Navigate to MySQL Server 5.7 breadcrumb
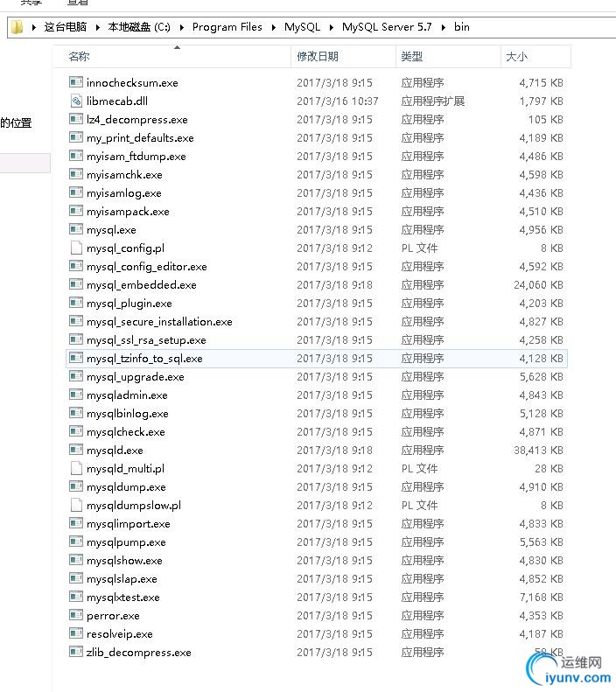This screenshot has width=616, height=692. tap(387, 27)
